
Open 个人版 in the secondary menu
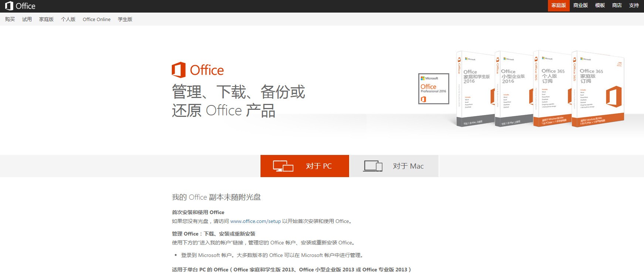click(68, 19)
